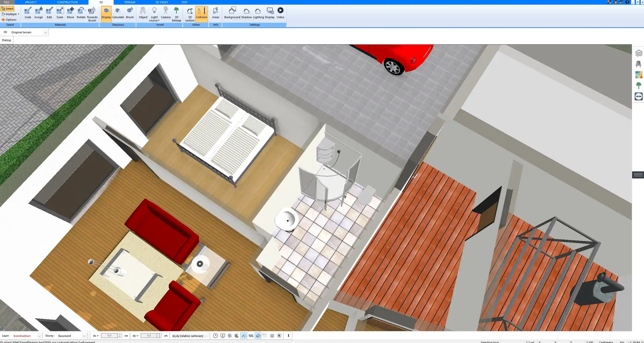Screen dimensions: 644x343
Task: Toggle Collision mode
Action: pos(201,14)
